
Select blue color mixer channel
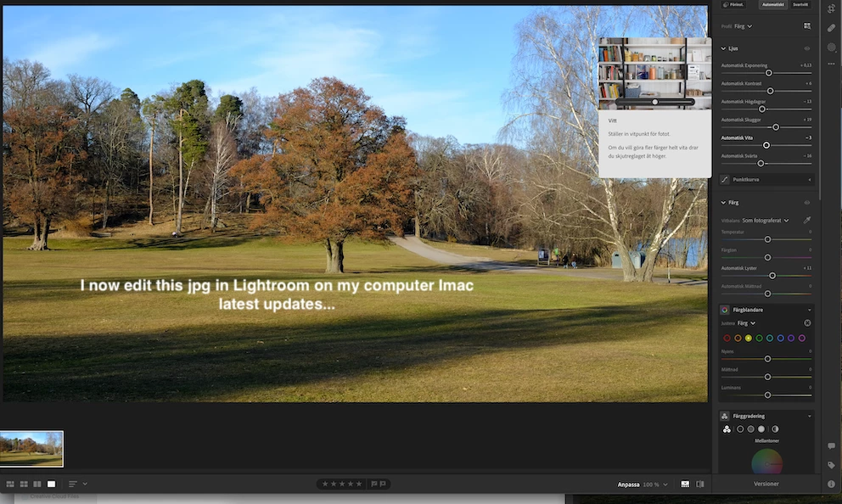pyautogui.click(x=780, y=339)
